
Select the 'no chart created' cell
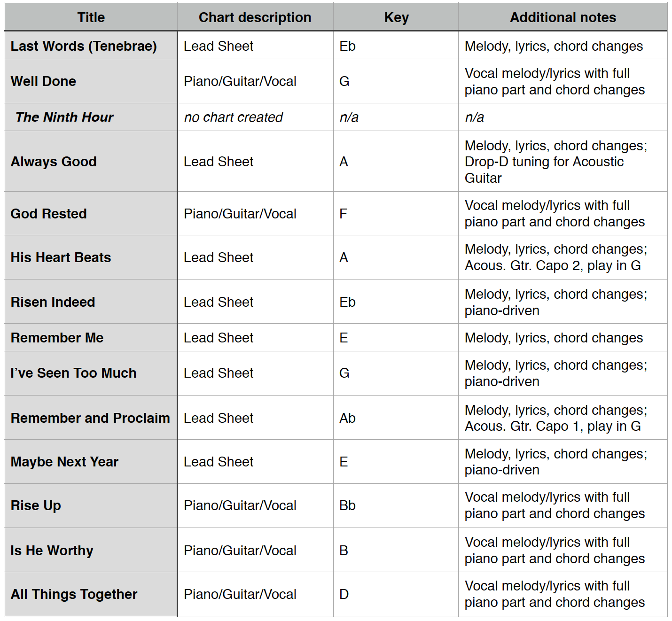233,117
